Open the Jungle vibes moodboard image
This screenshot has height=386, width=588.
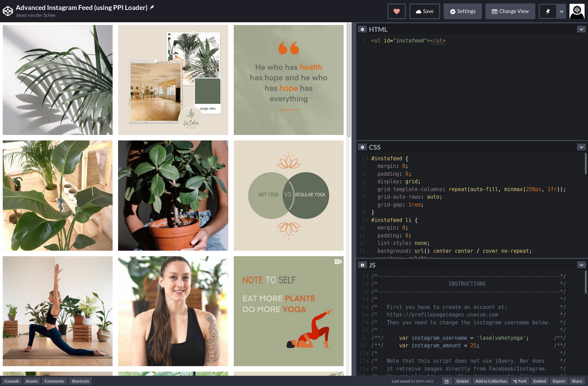coord(173,80)
